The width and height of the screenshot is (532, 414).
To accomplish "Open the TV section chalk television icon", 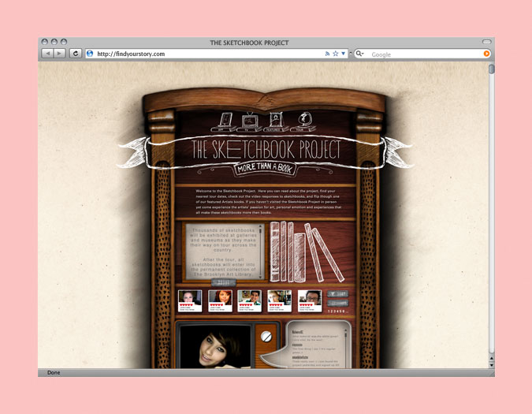I will click(x=249, y=122).
